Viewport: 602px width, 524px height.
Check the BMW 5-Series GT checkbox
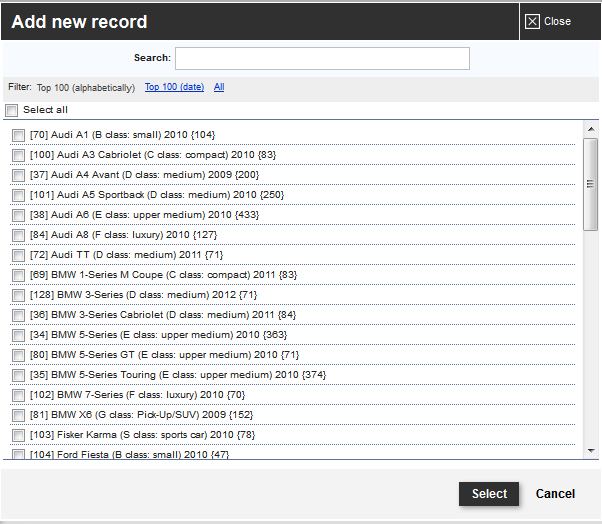pyautogui.click(x=18, y=355)
